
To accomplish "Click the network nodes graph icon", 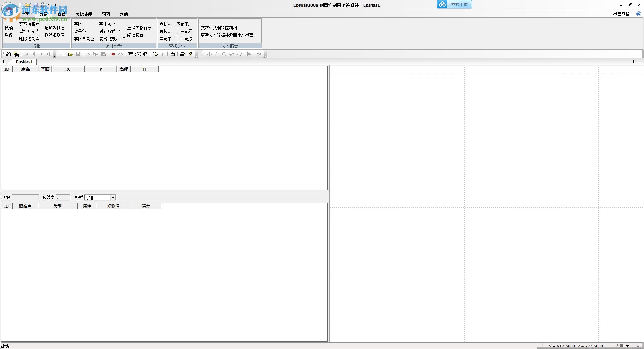I will point(138,54).
